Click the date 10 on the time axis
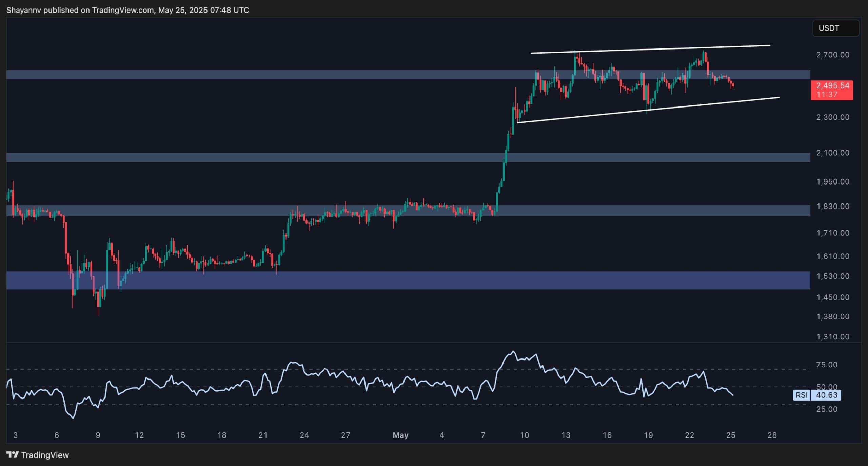Viewport: 868px width, 466px height. 525,435
